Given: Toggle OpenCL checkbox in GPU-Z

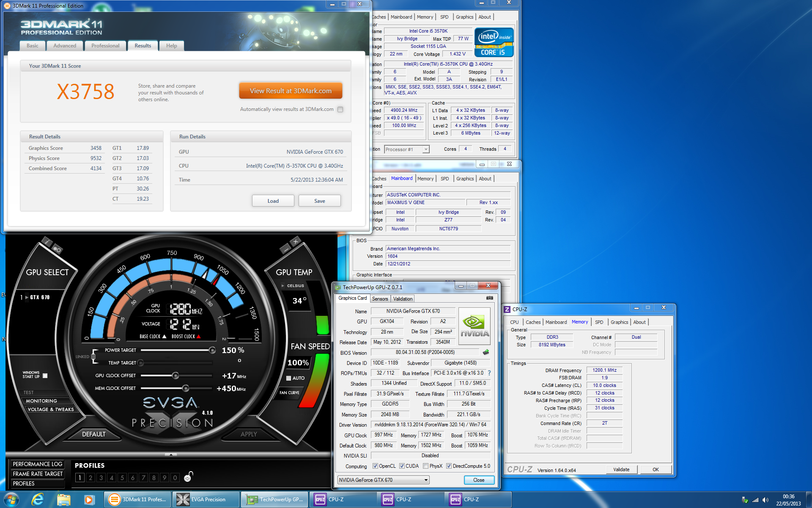Looking at the screenshot, I should pyautogui.click(x=375, y=466).
